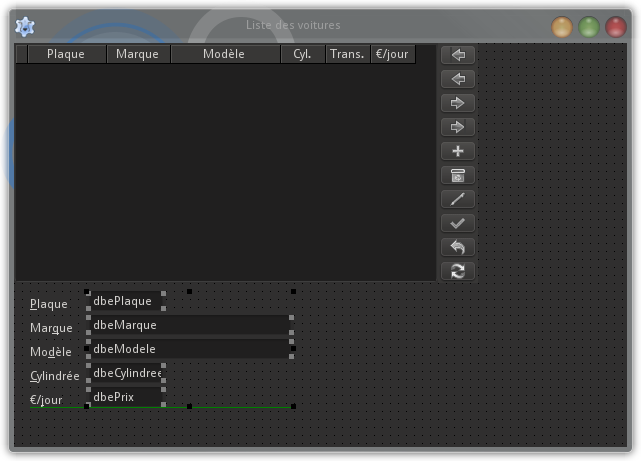This screenshot has width=641, height=461.
Task: Jump to the last record in navigator
Action: point(458,127)
